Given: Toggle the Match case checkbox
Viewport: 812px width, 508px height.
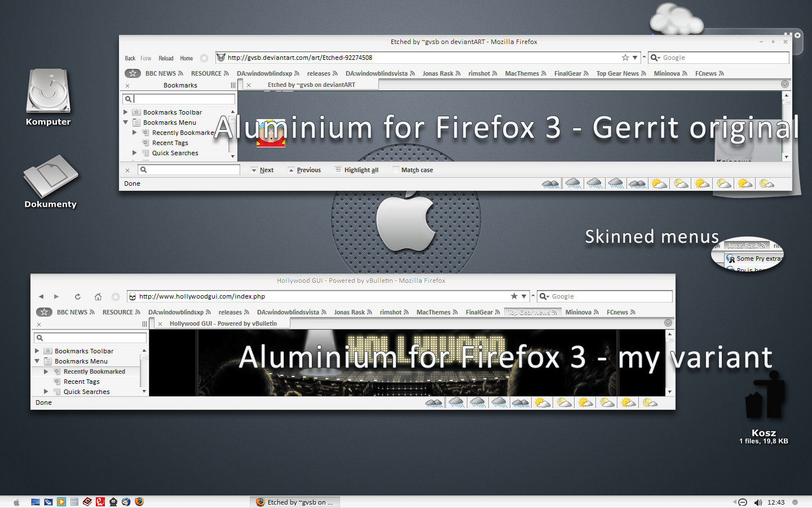Looking at the screenshot, I should (x=396, y=169).
